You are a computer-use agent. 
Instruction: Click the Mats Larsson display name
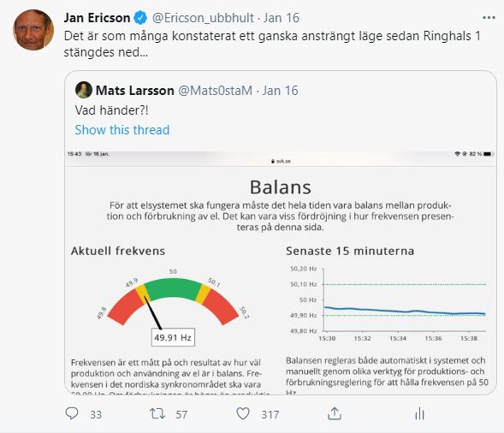click(135, 91)
